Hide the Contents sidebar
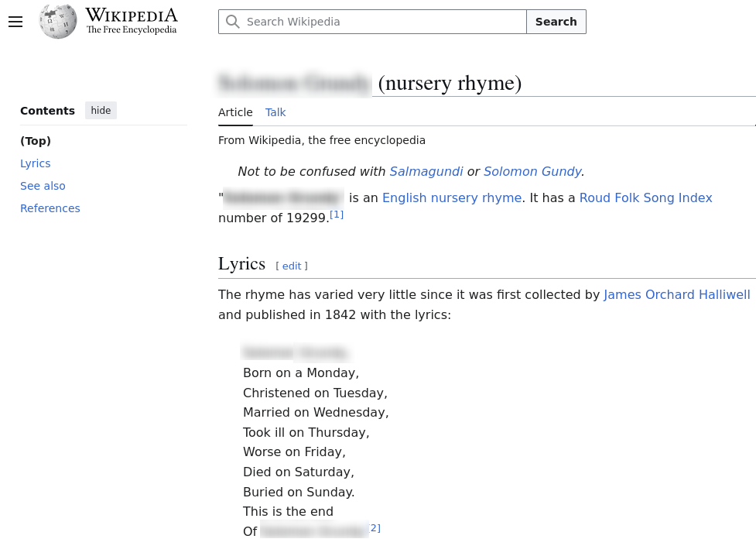The width and height of the screenshot is (756, 539). 101,111
